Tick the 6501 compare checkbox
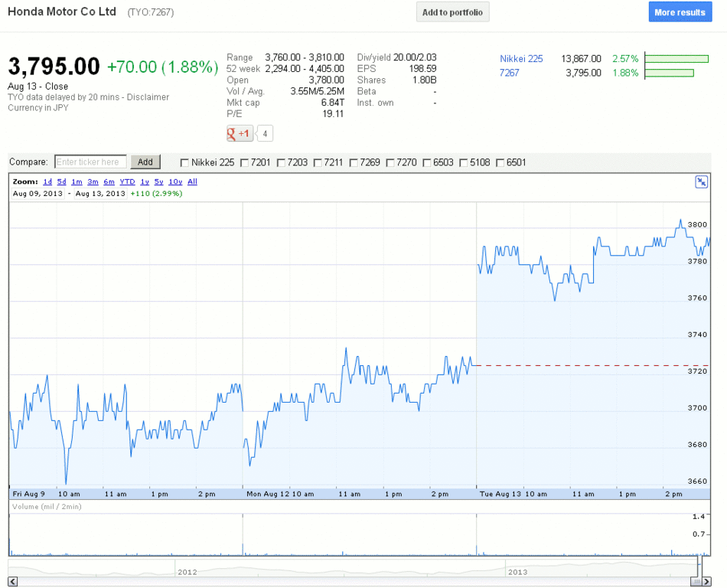 click(x=500, y=163)
